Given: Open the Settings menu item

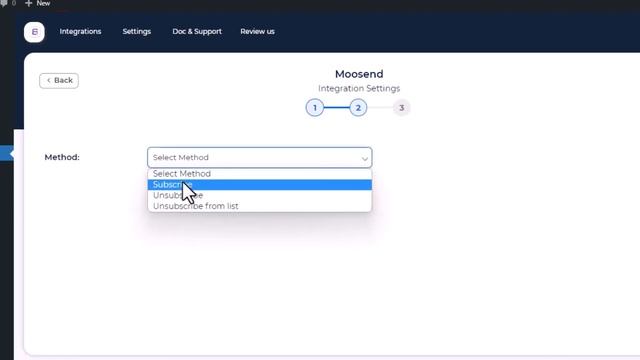Looking at the screenshot, I should click(x=137, y=31).
